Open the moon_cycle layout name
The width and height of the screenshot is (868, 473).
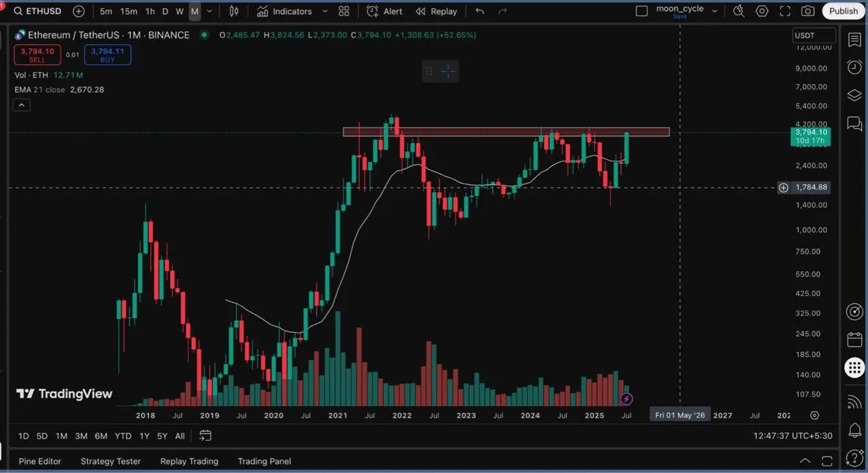click(679, 9)
